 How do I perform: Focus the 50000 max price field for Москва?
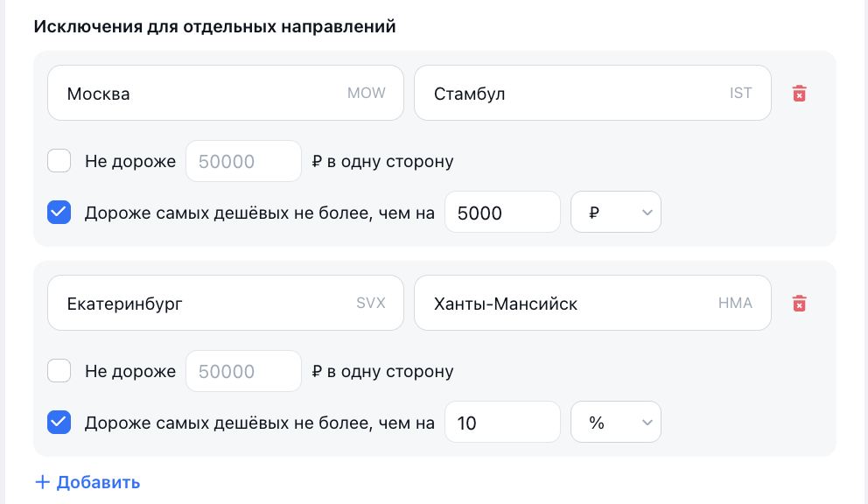(243, 161)
